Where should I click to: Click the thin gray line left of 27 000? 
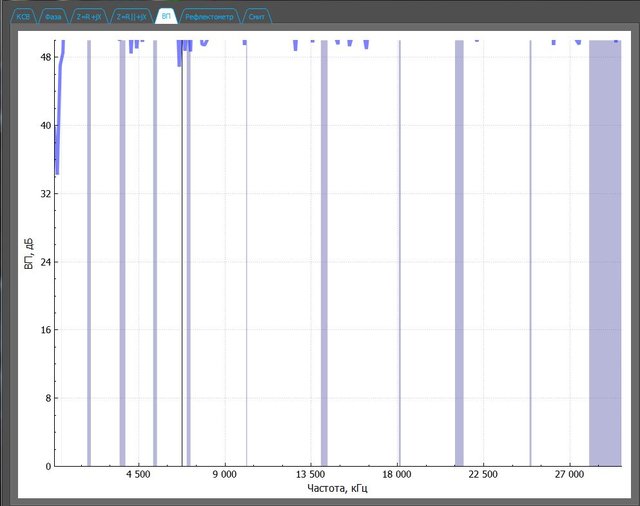coord(530,250)
